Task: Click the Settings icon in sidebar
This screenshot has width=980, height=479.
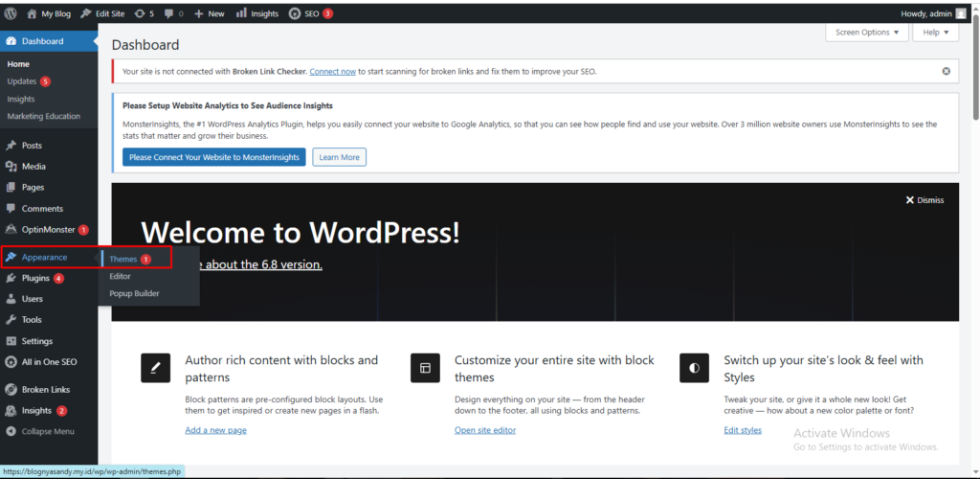Action: [11, 341]
